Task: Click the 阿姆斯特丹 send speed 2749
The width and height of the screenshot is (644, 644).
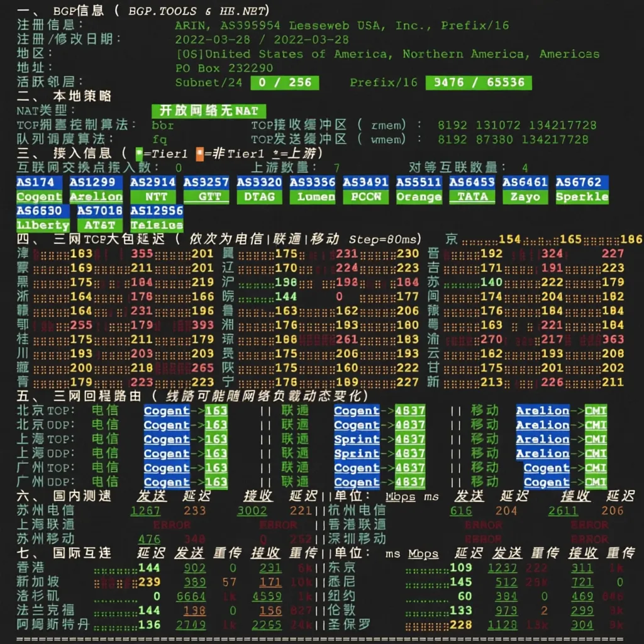Action: coord(191,625)
